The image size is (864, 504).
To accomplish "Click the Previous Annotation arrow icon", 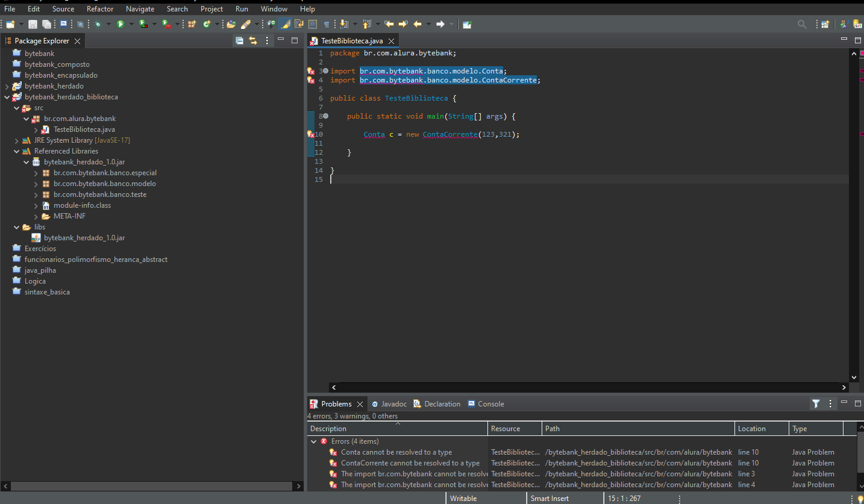I will point(366,24).
